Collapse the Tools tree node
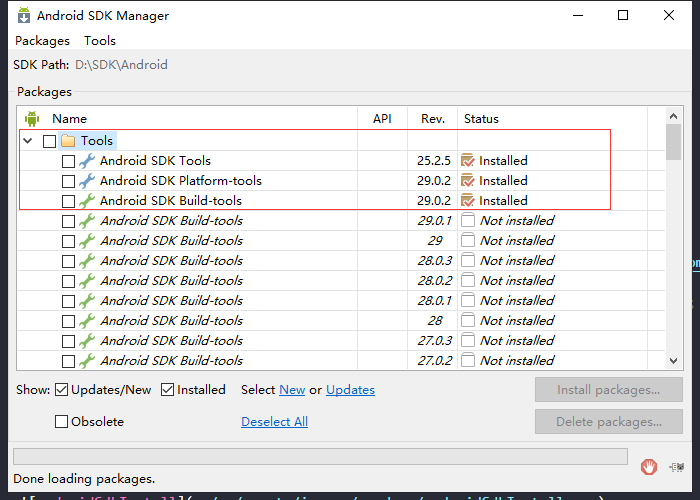Screen dimensions: 700x500 [28, 141]
